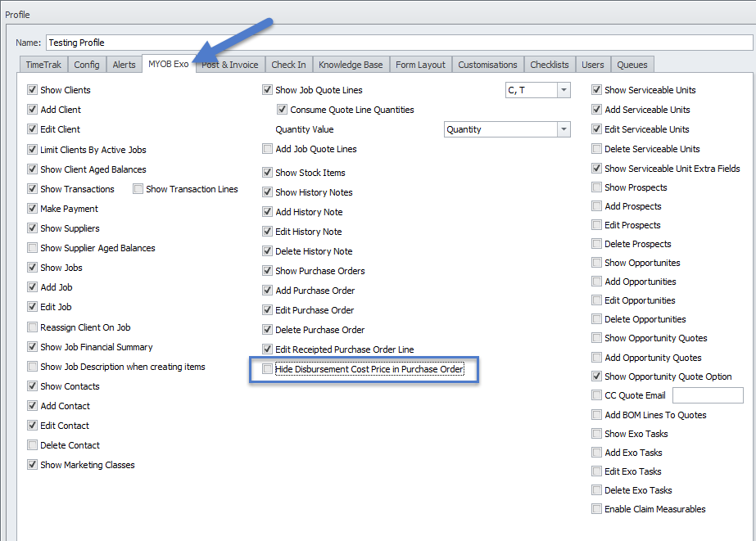Image resolution: width=756 pixels, height=541 pixels.
Task: Expand the Quantity Value dropdown
Action: pos(564,129)
